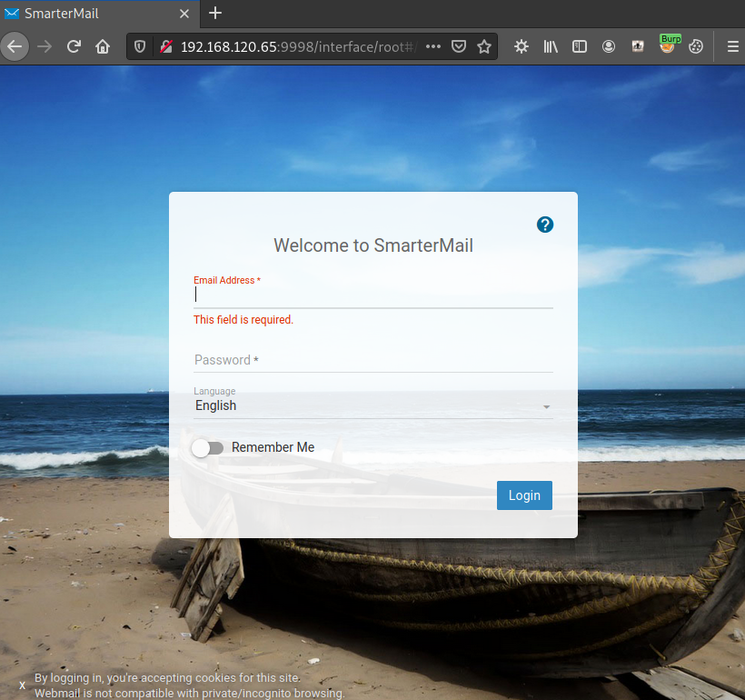Open the Firefox account icon
This screenshot has width=745, height=700.
(x=609, y=46)
